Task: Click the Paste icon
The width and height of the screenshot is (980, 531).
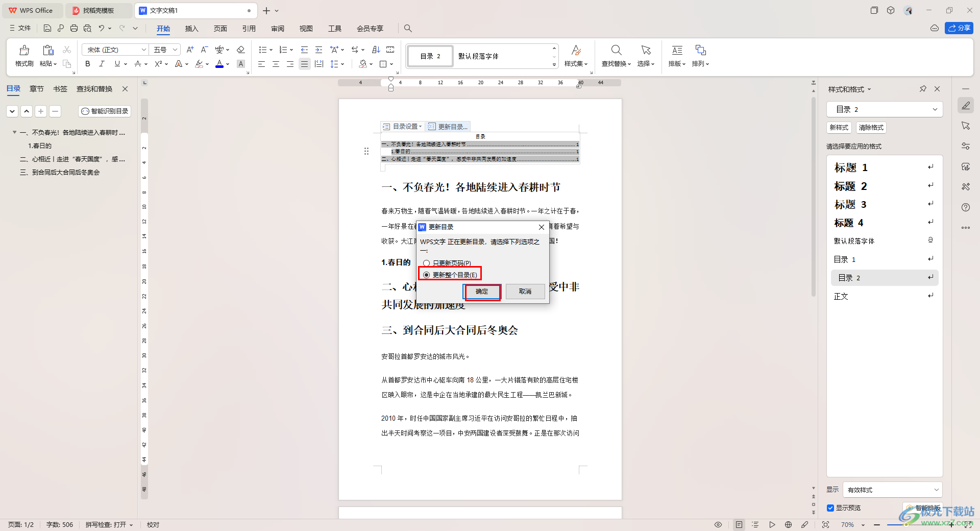Action: coord(48,50)
